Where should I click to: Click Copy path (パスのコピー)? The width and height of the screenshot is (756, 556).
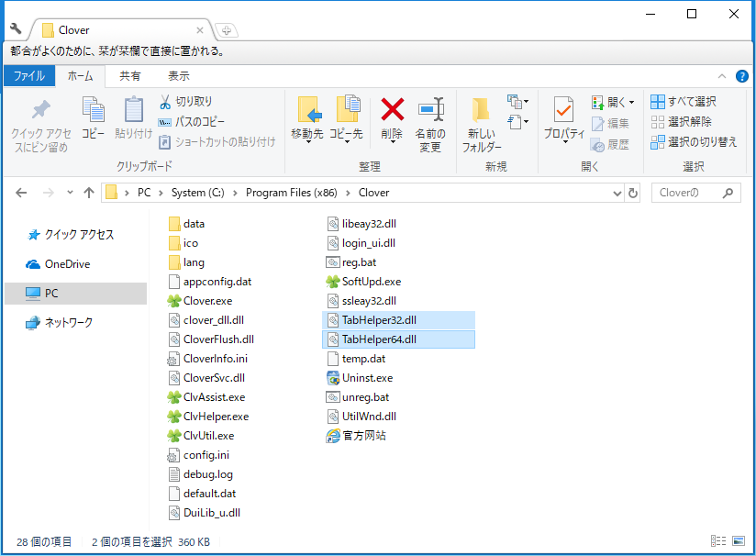(192, 121)
